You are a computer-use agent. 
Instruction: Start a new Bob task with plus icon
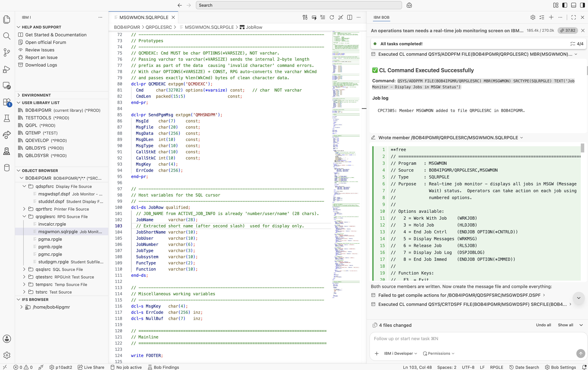pos(551,17)
